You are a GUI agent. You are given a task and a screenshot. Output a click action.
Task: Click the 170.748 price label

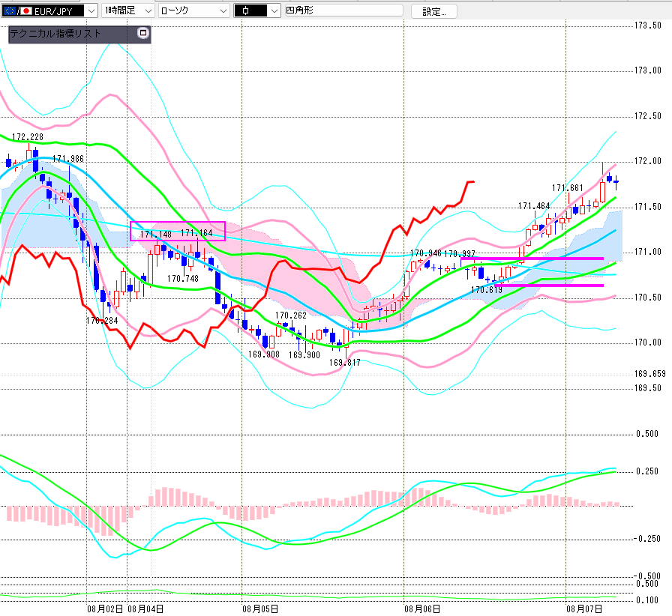click(183, 279)
